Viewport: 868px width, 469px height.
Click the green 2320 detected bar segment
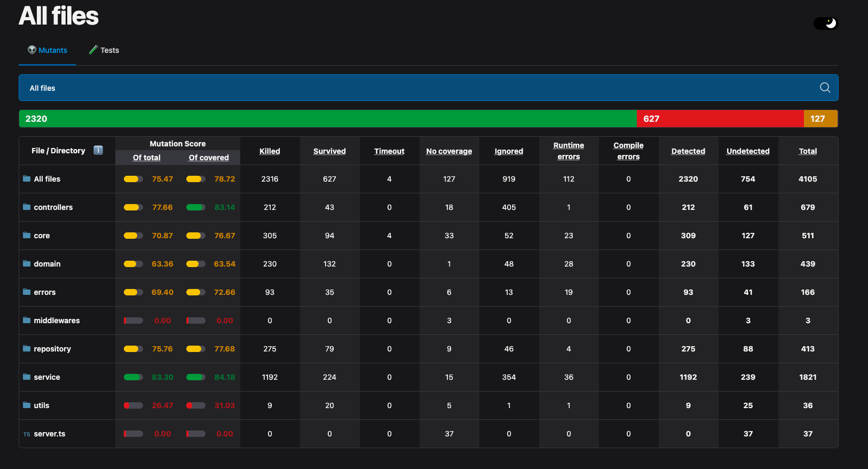(x=328, y=119)
